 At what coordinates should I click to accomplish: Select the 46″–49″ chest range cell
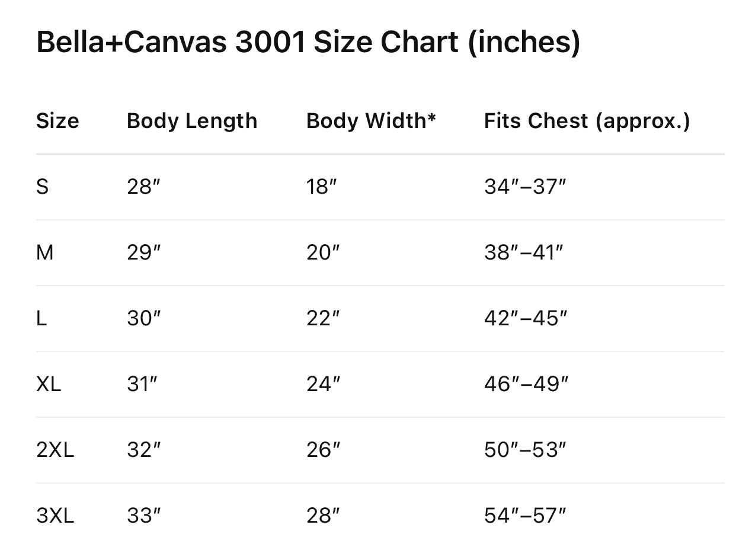click(x=526, y=385)
